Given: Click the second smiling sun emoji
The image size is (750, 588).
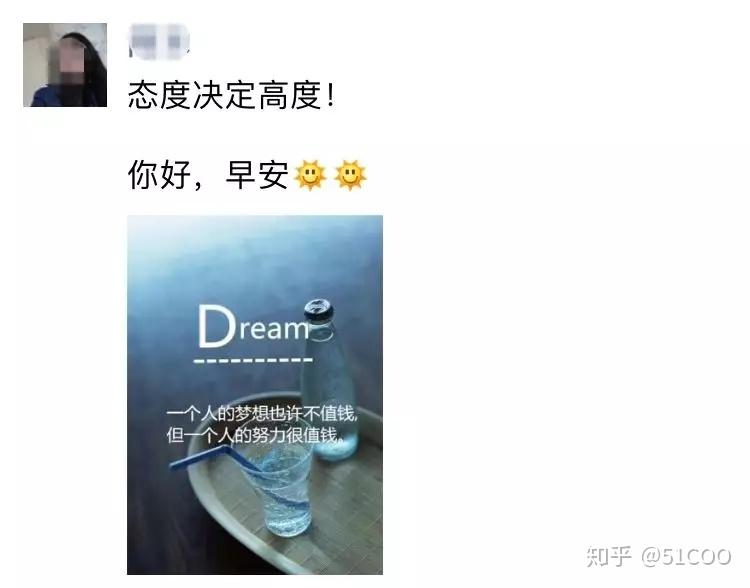Looking at the screenshot, I should (x=350, y=175).
